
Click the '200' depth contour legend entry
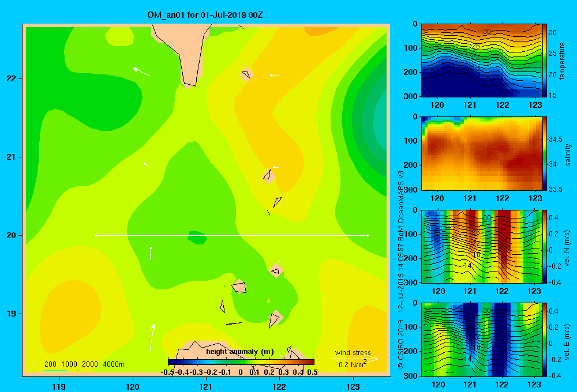pyautogui.click(x=50, y=364)
